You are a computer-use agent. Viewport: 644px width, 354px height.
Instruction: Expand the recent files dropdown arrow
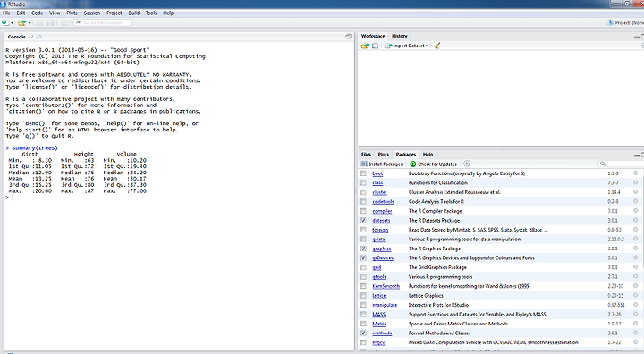click(30, 23)
